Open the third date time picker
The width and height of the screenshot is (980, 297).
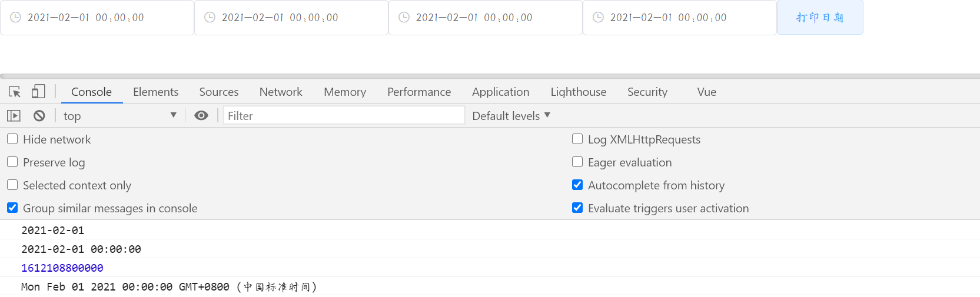coord(486,18)
